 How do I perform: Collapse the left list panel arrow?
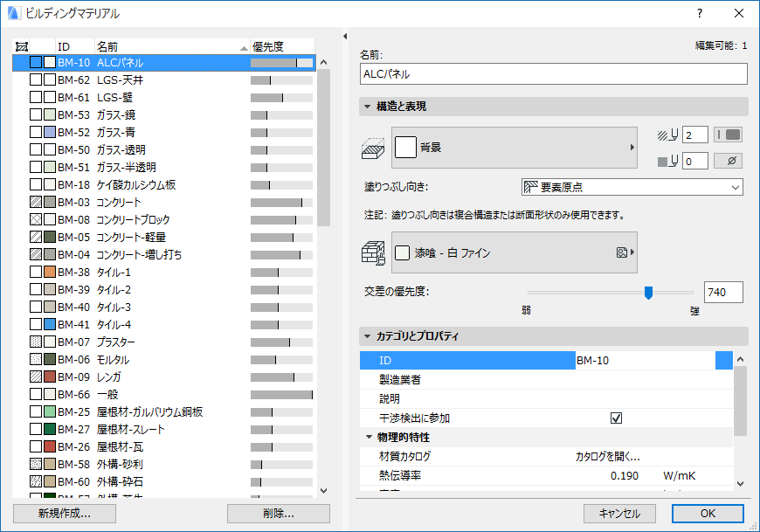point(345,37)
